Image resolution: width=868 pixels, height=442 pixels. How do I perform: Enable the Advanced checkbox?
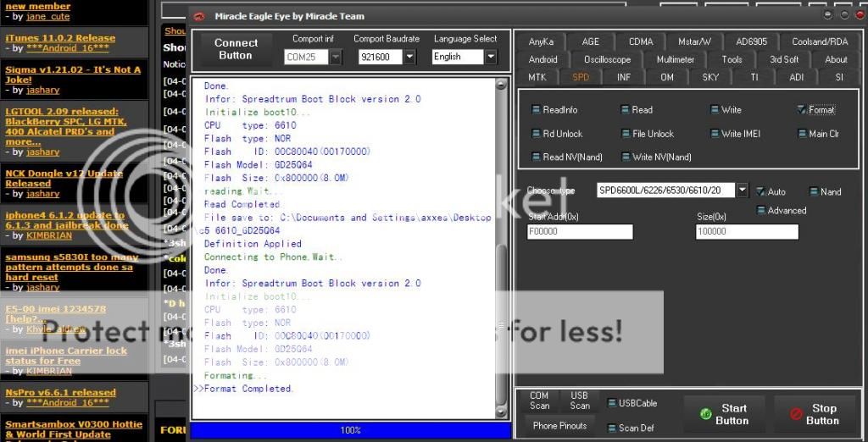pyautogui.click(x=761, y=210)
